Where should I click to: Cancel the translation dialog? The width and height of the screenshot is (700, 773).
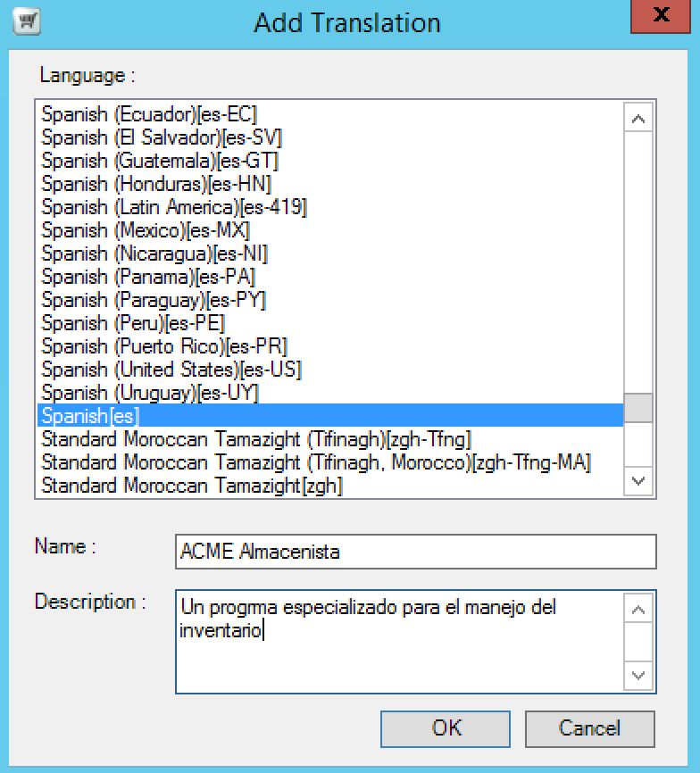pyautogui.click(x=589, y=728)
